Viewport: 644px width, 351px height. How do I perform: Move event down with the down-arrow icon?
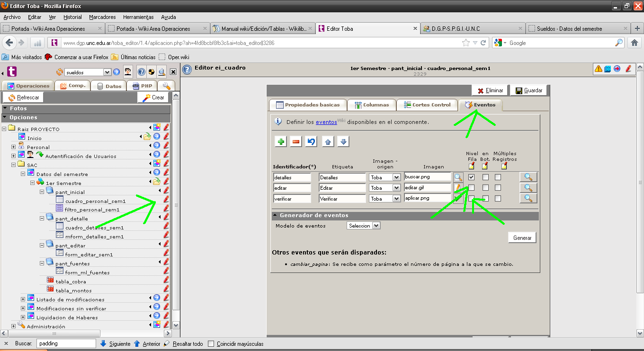[344, 141]
